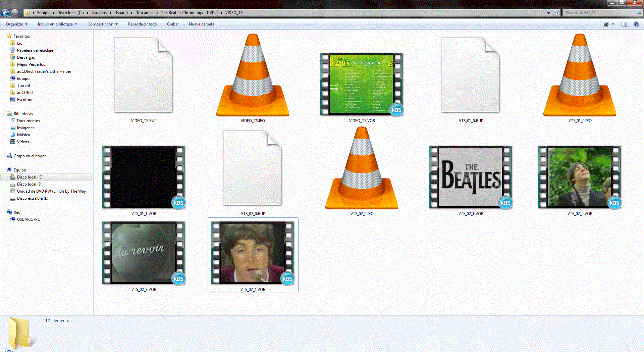
Task: Click the VTS_02_4.VOB file name
Action: tap(253, 290)
